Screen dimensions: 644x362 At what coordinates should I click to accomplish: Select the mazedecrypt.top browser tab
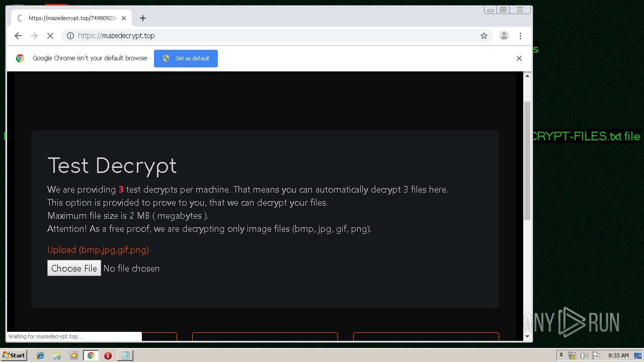click(x=71, y=18)
